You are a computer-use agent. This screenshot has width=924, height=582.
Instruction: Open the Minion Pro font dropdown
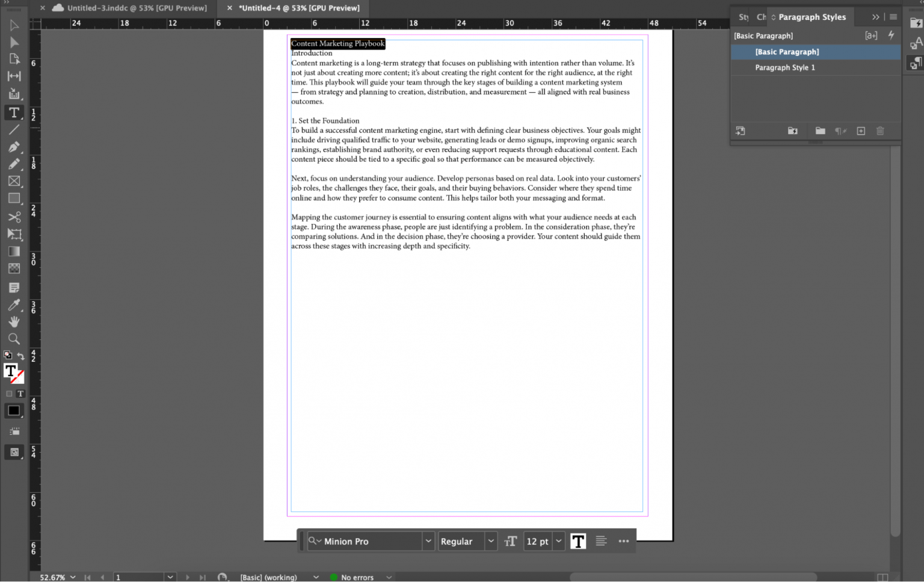pos(428,541)
